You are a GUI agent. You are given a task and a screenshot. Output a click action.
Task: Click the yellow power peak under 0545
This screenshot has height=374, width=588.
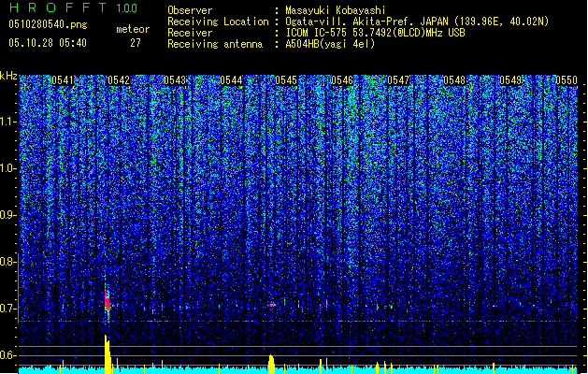point(271,364)
